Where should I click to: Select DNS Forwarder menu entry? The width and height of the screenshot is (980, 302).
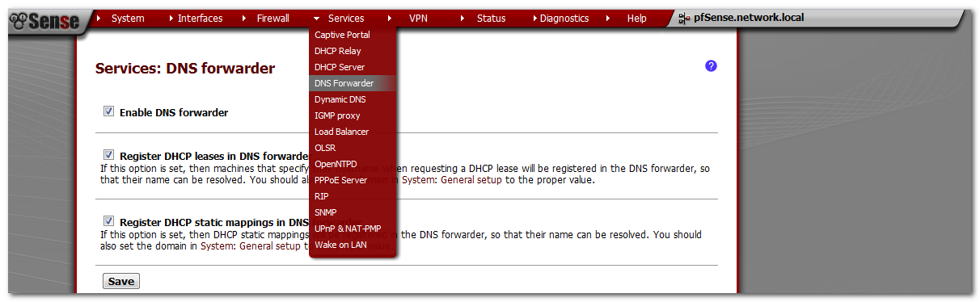click(x=353, y=83)
